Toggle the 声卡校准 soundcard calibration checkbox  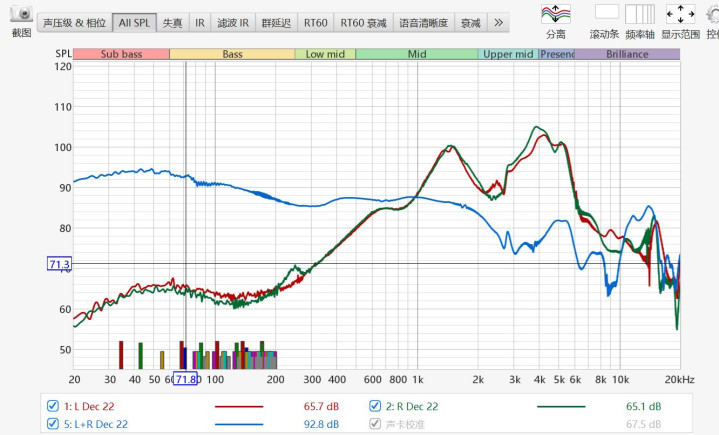tap(376, 424)
